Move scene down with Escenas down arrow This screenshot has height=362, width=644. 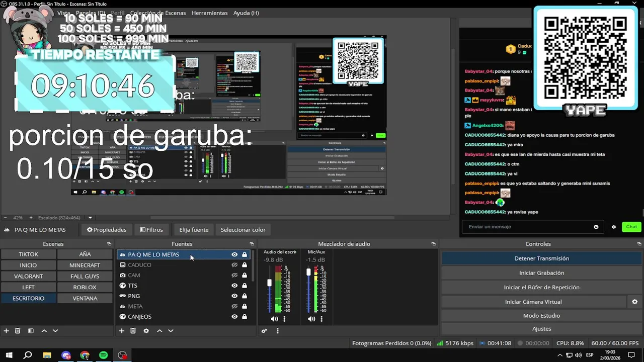(x=55, y=331)
